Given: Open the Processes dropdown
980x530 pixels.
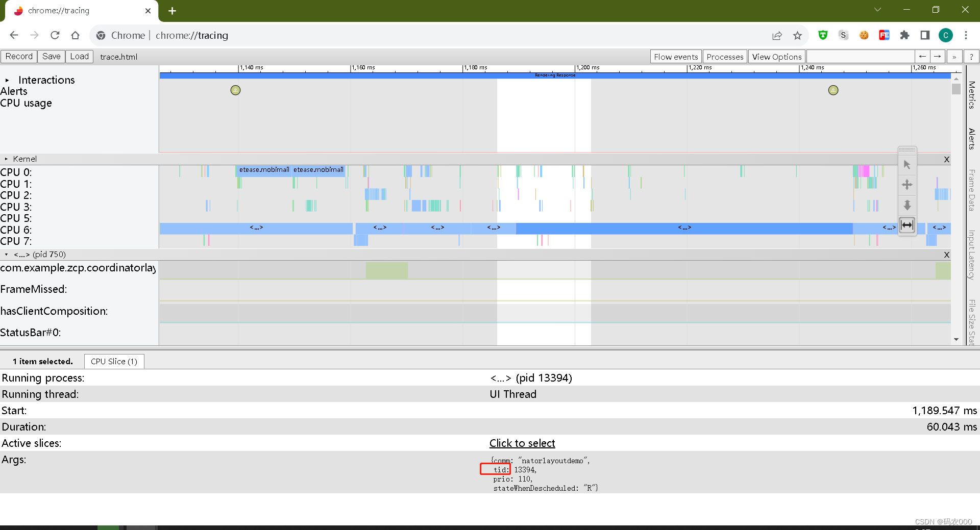Looking at the screenshot, I should [725, 57].
